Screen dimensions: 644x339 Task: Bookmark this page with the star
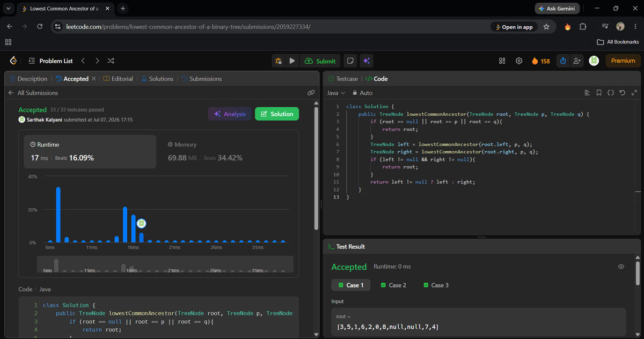click(x=546, y=27)
